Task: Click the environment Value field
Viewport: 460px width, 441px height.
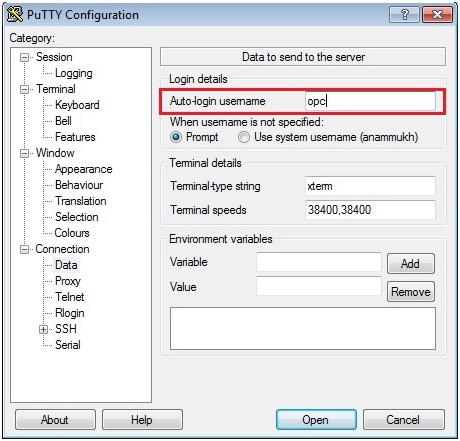Action: (319, 286)
